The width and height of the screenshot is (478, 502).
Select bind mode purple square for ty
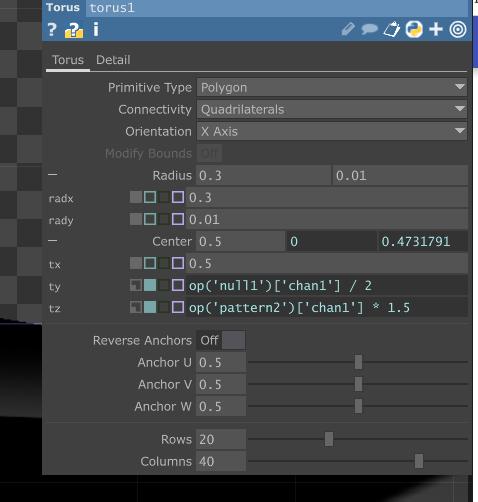coord(178,285)
